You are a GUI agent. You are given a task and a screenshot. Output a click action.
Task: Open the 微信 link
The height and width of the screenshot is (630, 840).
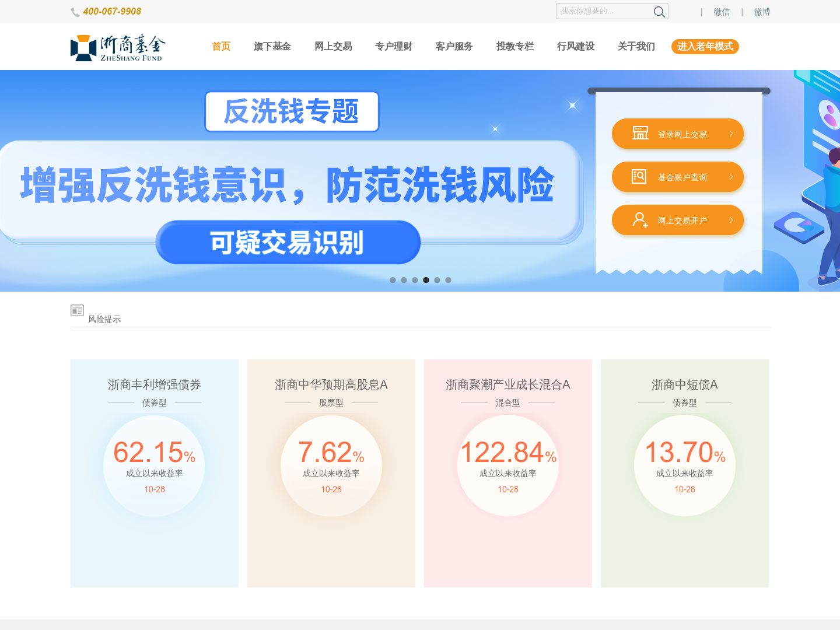(722, 12)
